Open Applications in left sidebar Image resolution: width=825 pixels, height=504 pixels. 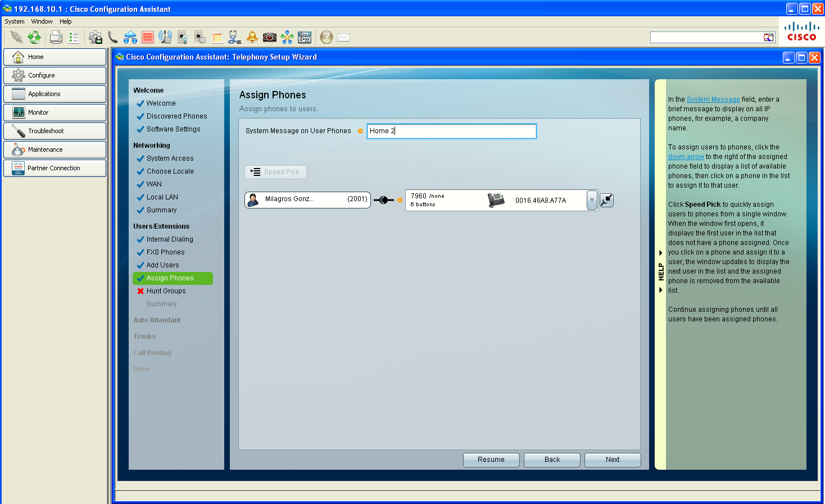[x=55, y=94]
